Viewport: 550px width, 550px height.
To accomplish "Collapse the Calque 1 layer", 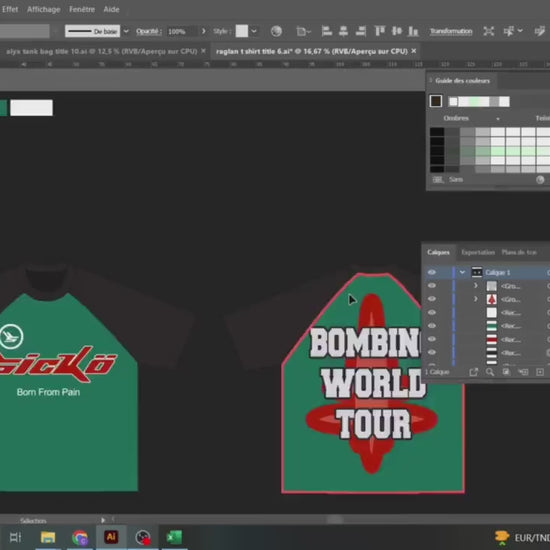I will [x=462, y=273].
